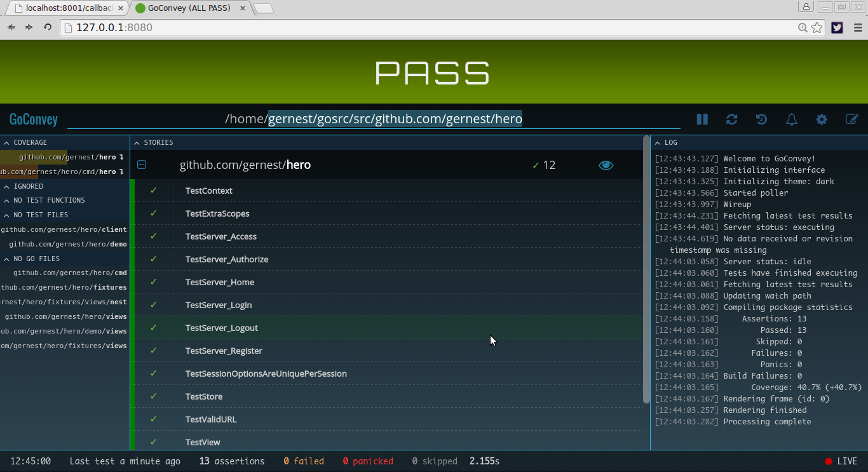Image resolution: width=868 pixels, height=472 pixels.
Task: Click the zoom magnifier icon in address bar
Action: tap(803, 27)
